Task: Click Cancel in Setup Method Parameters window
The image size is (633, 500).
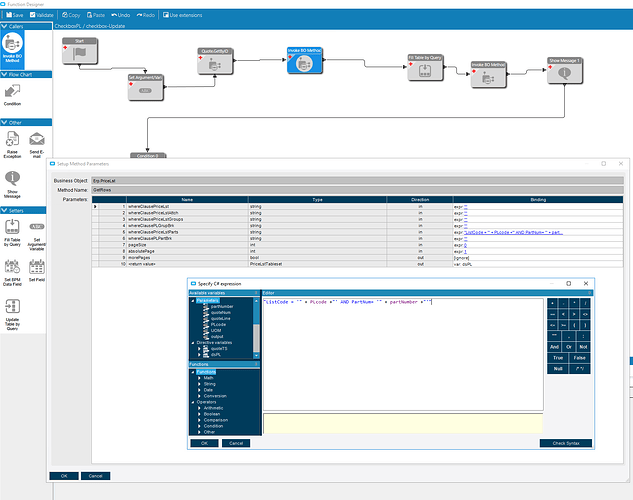Action: tap(95, 476)
